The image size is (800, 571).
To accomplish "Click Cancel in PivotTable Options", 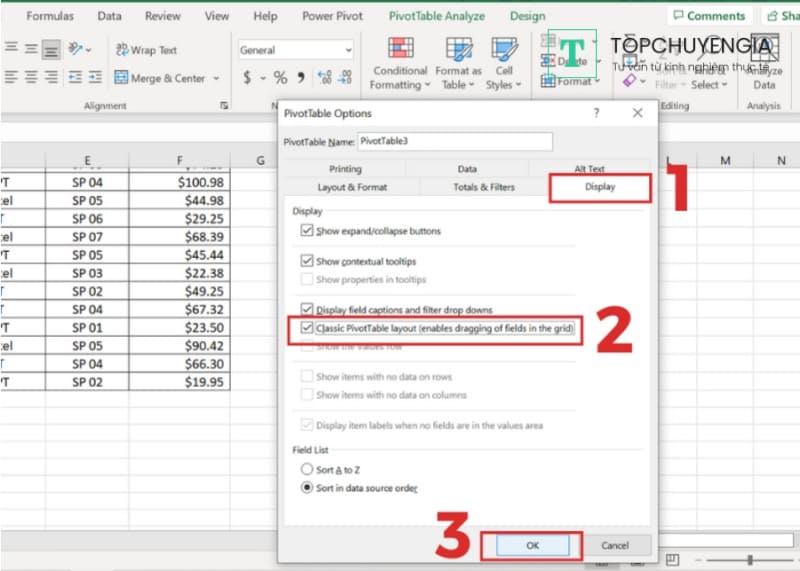I will (x=615, y=545).
